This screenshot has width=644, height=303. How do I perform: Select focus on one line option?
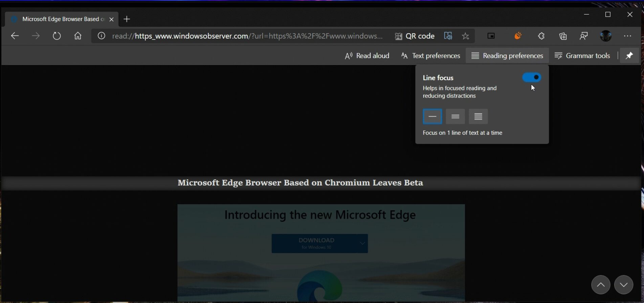click(x=432, y=116)
